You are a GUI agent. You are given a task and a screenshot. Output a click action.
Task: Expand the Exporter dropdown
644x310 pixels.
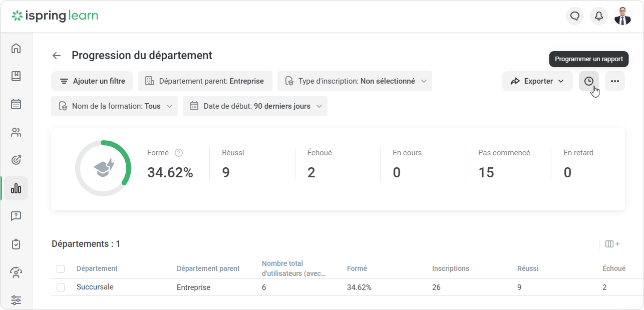[537, 81]
